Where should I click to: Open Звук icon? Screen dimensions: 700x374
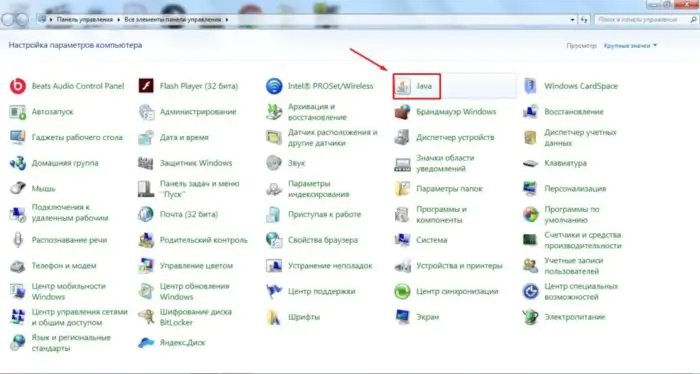coord(274,163)
